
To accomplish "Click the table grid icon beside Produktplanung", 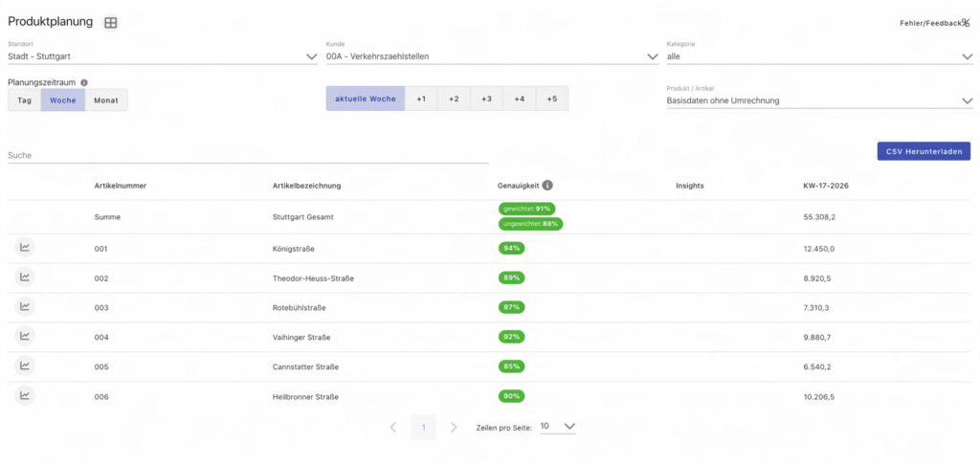I will (x=111, y=23).
